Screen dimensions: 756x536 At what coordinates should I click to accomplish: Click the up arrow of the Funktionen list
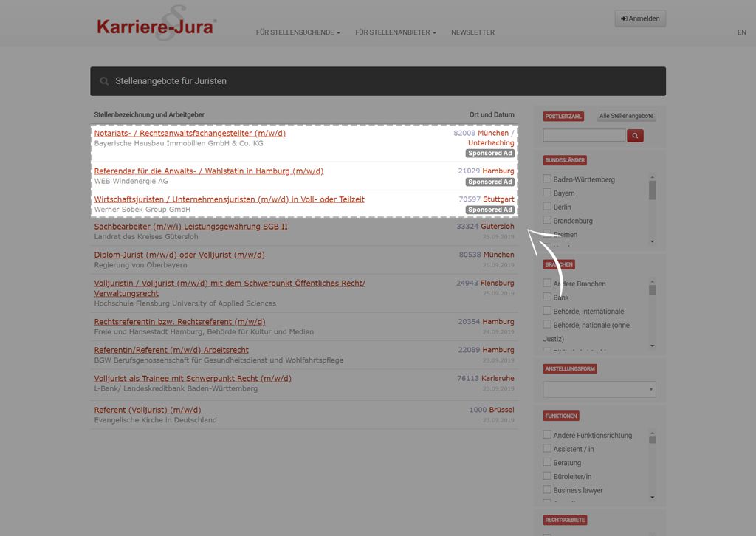tap(652, 431)
